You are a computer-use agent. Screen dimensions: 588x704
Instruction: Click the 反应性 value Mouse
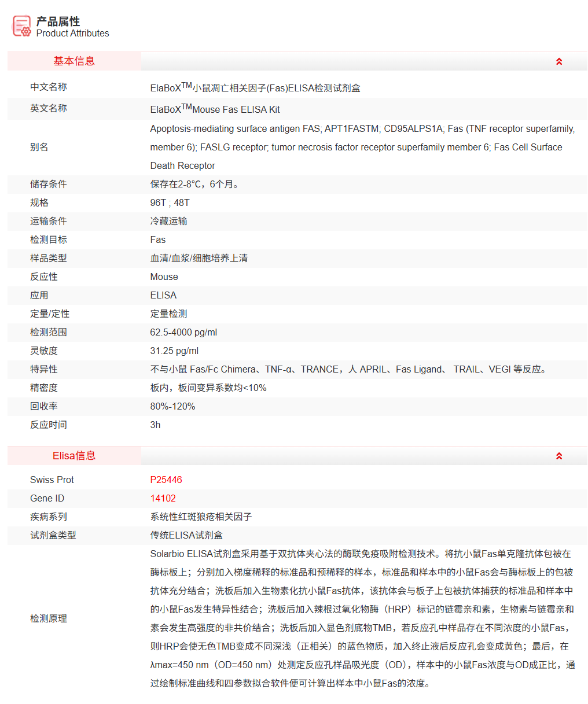click(164, 277)
